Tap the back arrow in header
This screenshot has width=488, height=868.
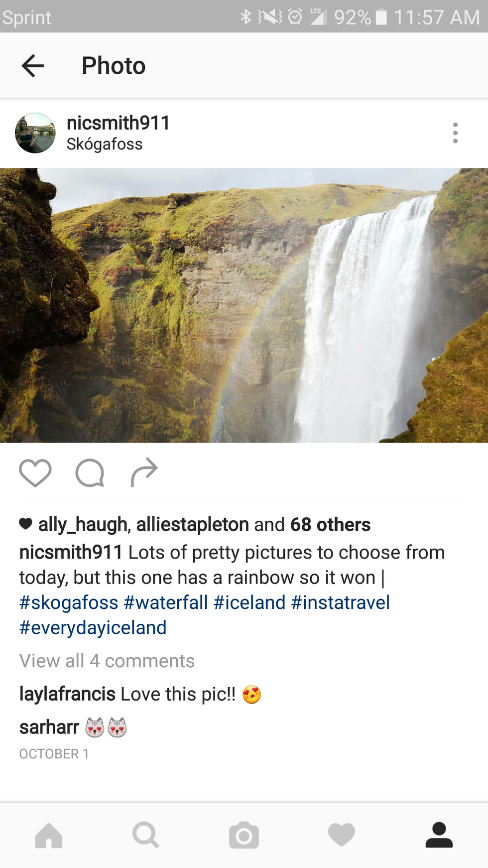[33, 66]
